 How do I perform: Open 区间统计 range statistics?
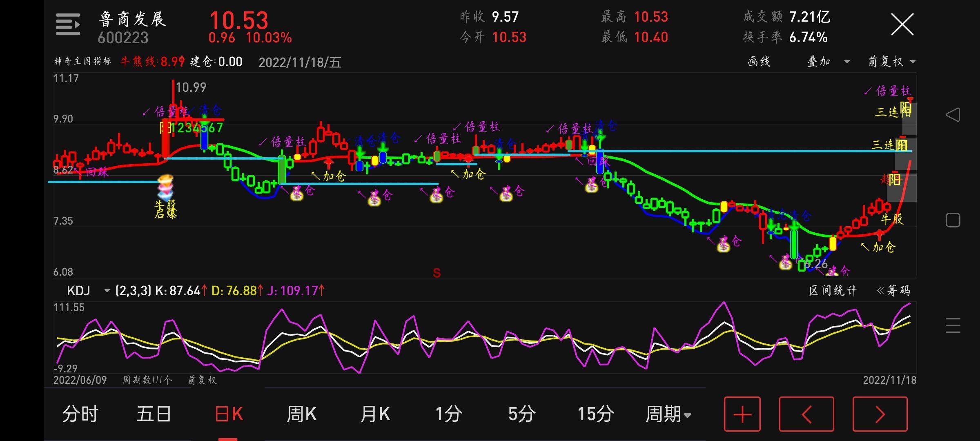(x=833, y=291)
